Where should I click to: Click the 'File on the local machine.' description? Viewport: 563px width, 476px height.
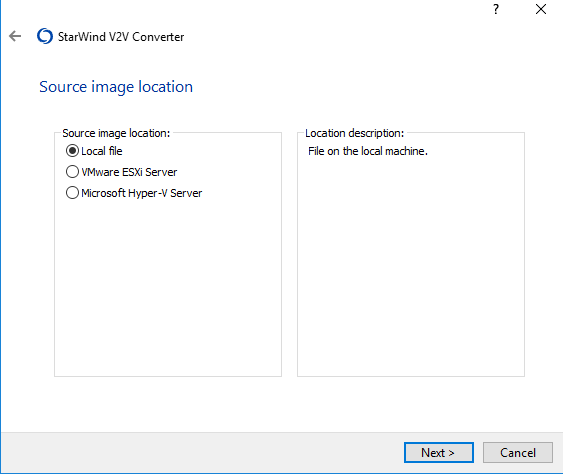coord(368,151)
